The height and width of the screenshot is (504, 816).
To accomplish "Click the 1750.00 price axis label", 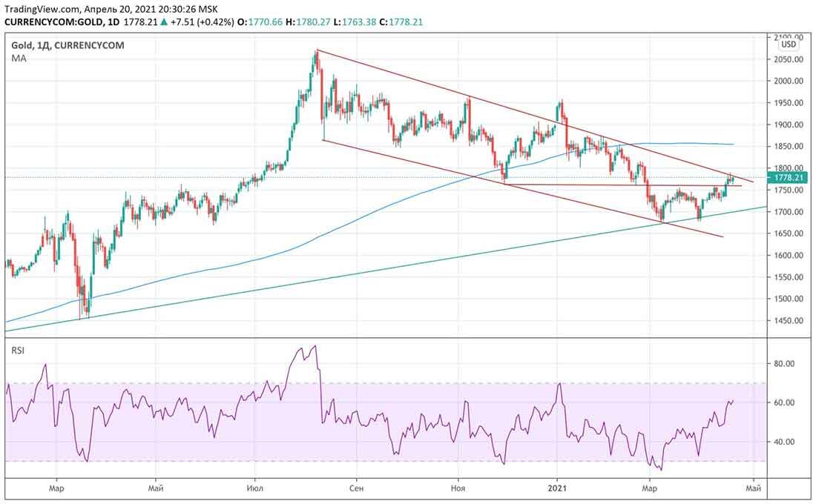I will tap(788, 190).
